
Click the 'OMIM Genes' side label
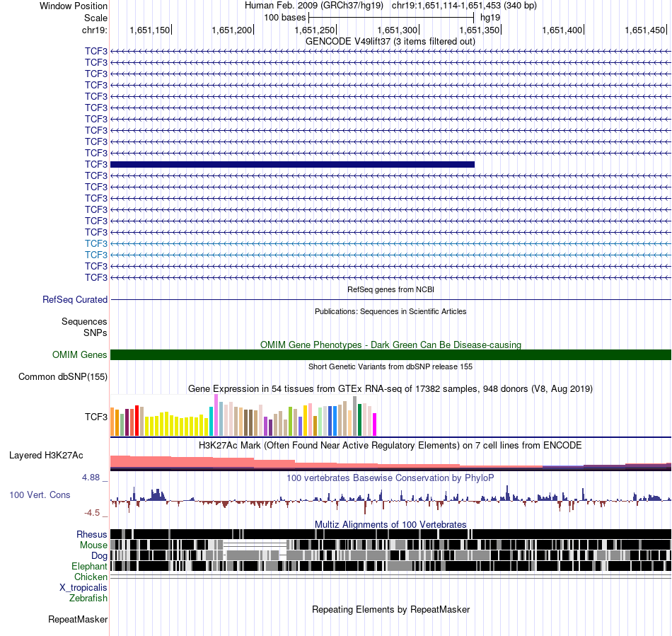point(80,355)
